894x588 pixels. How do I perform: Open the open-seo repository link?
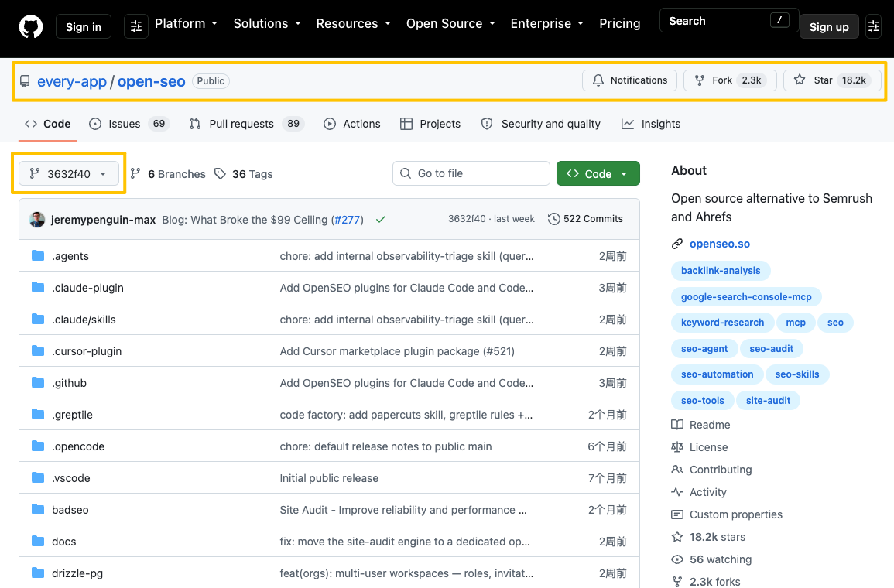point(151,81)
